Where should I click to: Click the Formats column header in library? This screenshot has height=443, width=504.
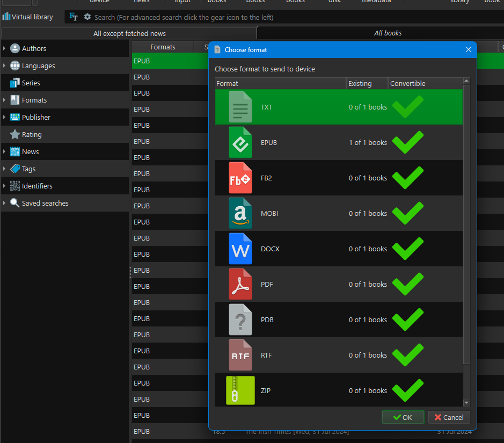[163, 47]
